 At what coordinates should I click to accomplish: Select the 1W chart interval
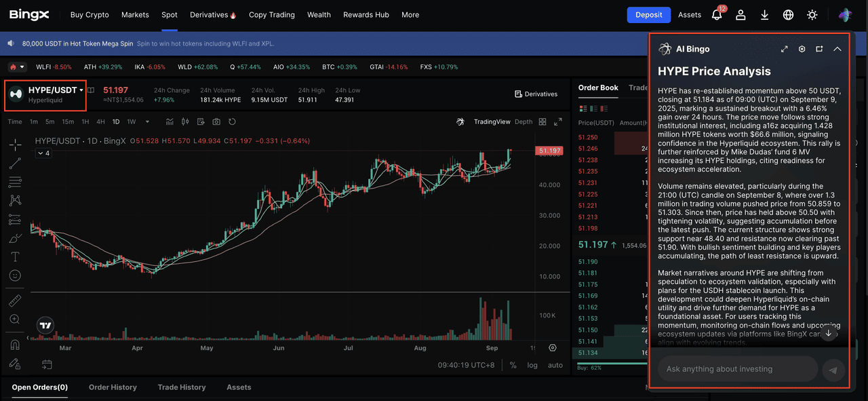pyautogui.click(x=132, y=122)
